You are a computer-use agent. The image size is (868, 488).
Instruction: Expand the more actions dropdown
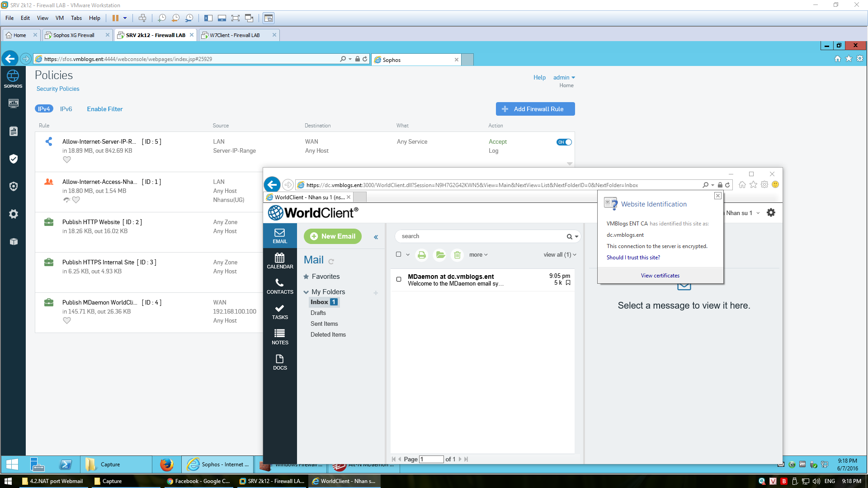pos(478,255)
